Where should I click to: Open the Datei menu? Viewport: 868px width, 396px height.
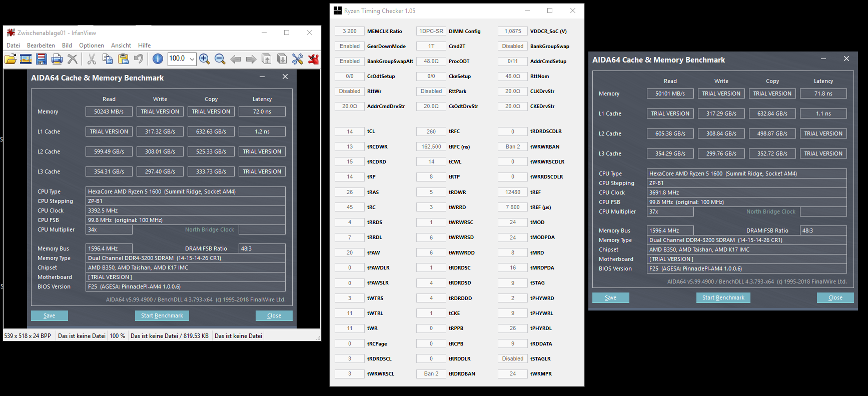[x=14, y=45]
